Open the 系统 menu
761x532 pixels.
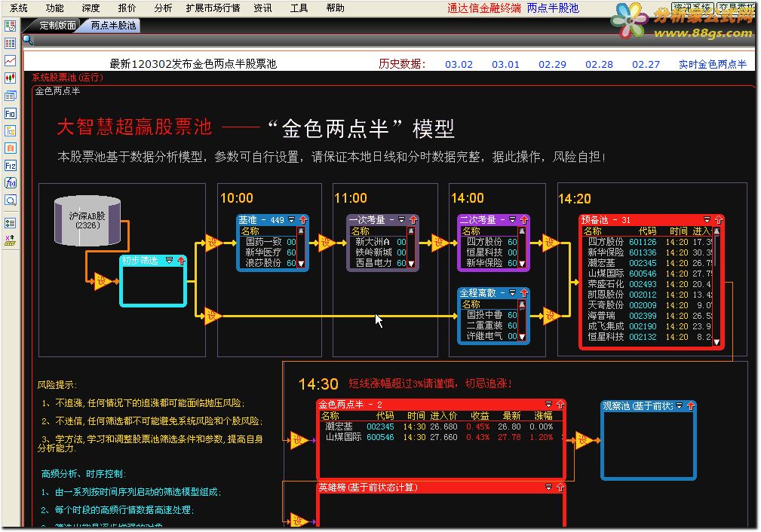pos(18,8)
